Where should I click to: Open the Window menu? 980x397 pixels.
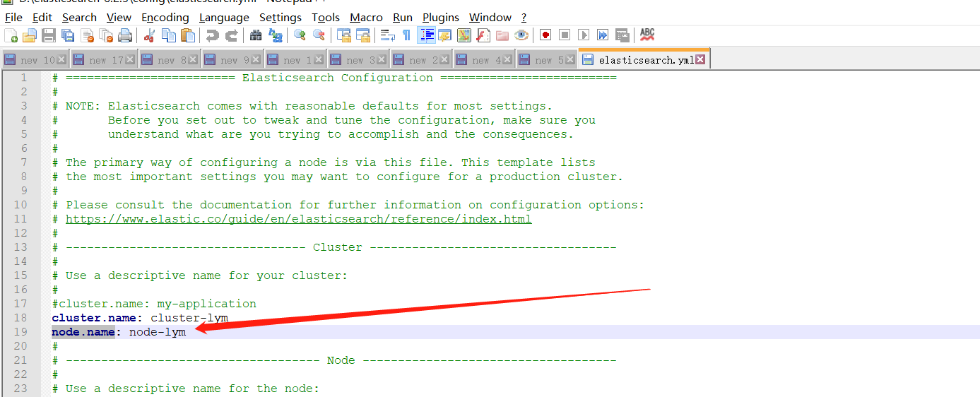click(490, 17)
